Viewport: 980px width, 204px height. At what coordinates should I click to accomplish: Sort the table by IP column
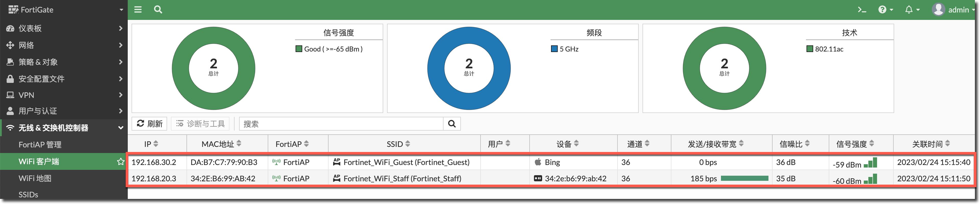[x=151, y=144]
